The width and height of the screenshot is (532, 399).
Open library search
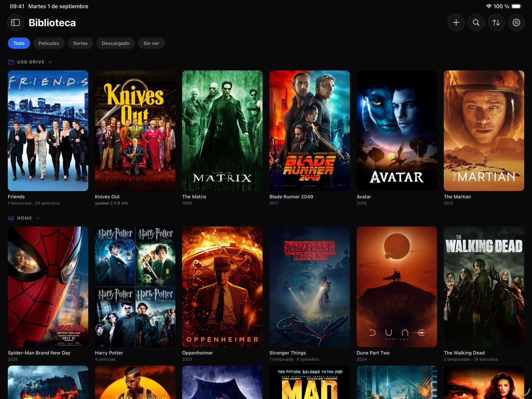[x=476, y=23]
